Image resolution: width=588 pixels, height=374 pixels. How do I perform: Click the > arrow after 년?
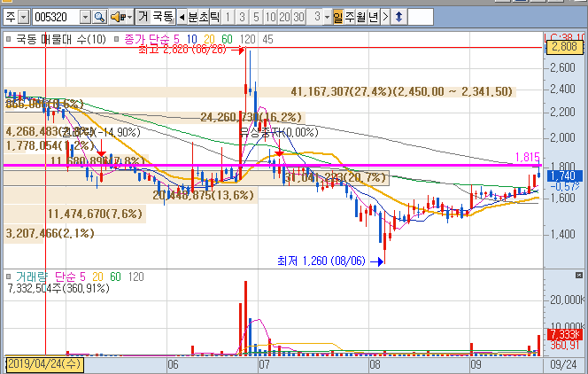click(384, 17)
